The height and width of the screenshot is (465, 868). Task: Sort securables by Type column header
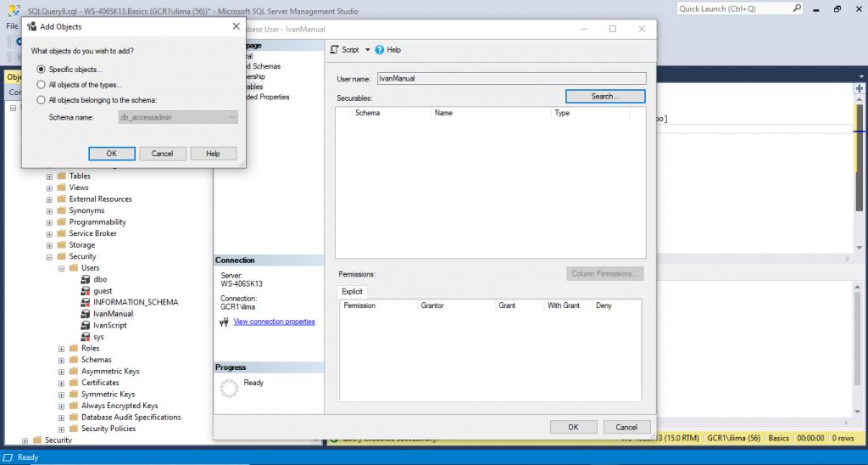(590, 113)
